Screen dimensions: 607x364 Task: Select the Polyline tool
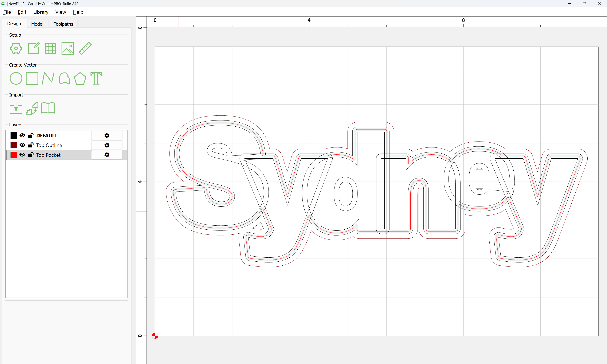(x=48, y=79)
